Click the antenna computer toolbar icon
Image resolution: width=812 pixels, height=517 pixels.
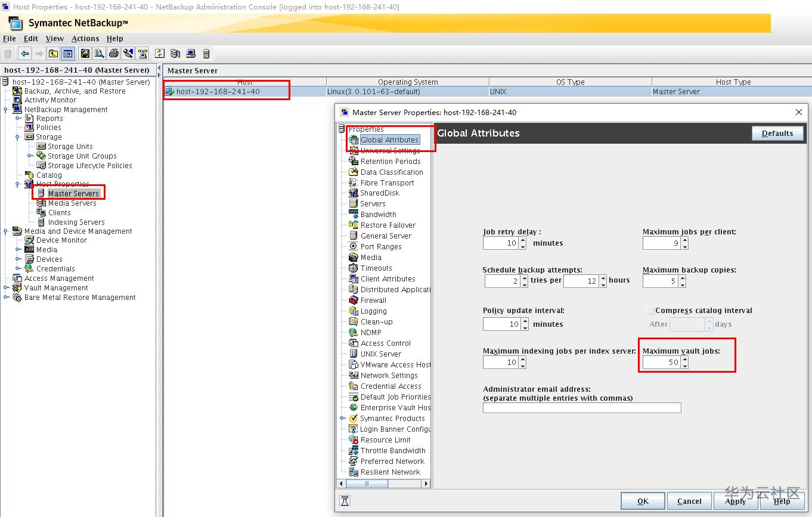tap(142, 54)
